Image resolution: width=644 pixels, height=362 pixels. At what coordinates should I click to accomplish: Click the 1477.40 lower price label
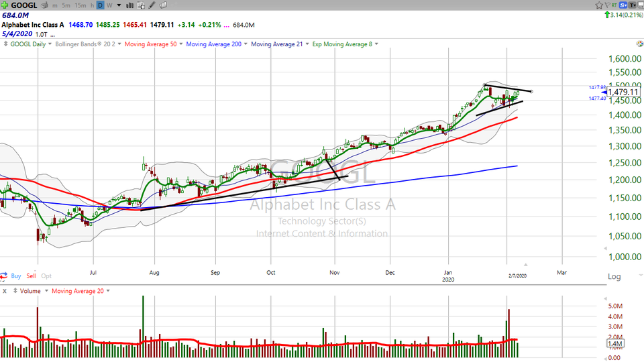(x=597, y=99)
